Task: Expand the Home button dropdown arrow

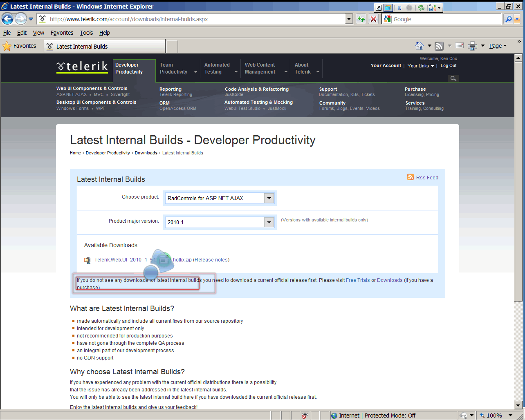Action: click(429, 46)
